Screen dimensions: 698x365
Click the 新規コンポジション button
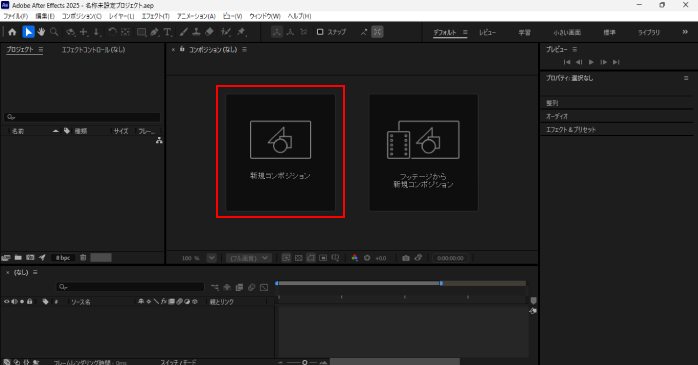click(x=280, y=152)
